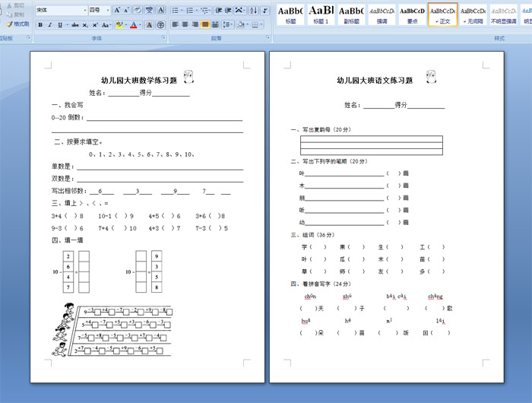Apply the 正文 (Normal) style
Screen dimensions: 532x403
point(443,14)
